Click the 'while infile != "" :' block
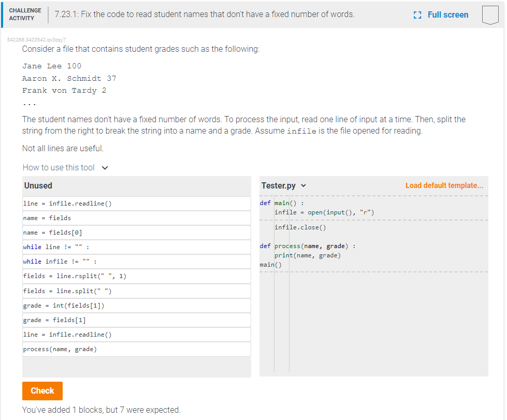This screenshot has width=507, height=420. click(136, 262)
